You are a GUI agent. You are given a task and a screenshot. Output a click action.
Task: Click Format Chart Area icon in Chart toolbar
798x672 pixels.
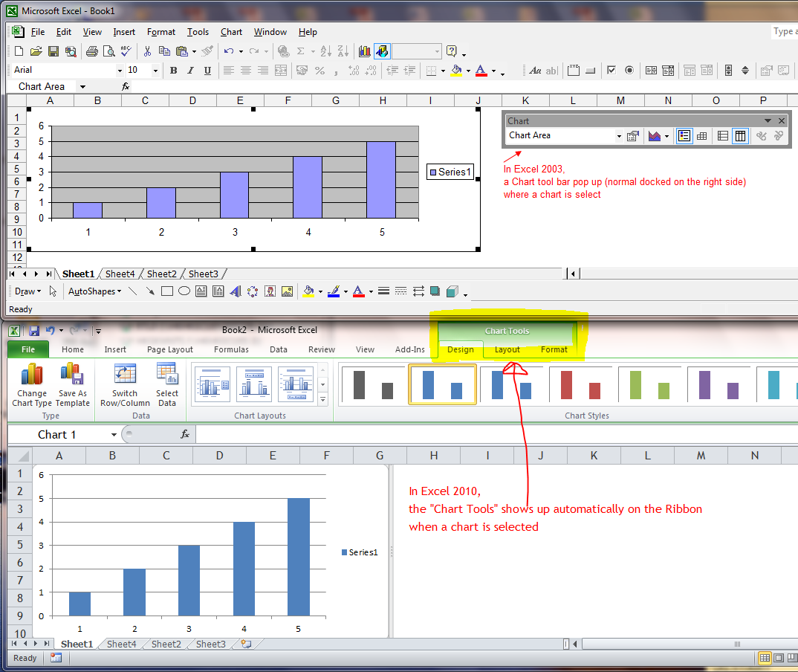tap(633, 136)
